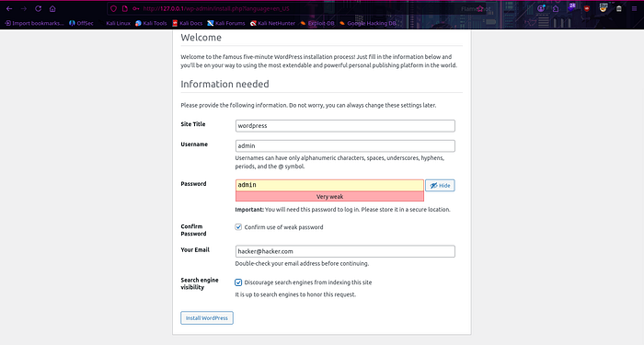Open the OffSec bookmark
Viewport: 644px width, 345px height.
tap(81, 23)
